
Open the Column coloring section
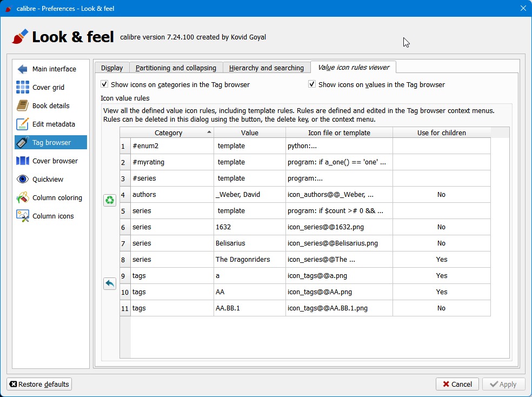click(57, 198)
